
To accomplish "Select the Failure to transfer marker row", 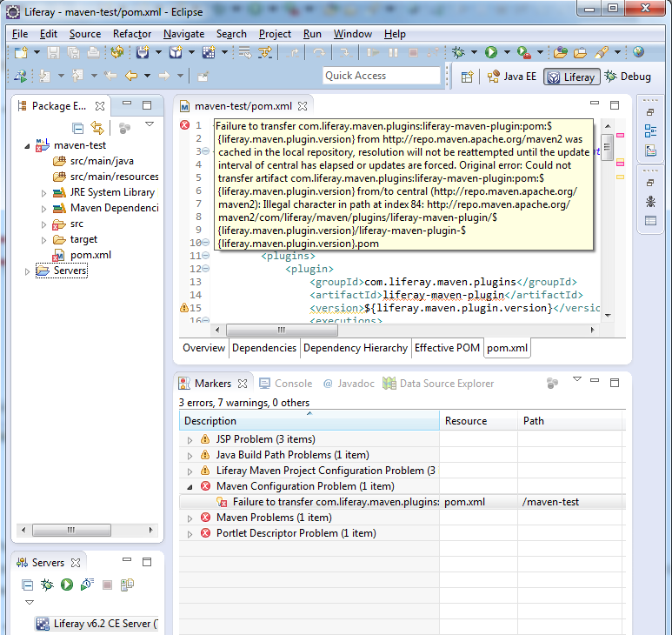I will tap(403, 502).
